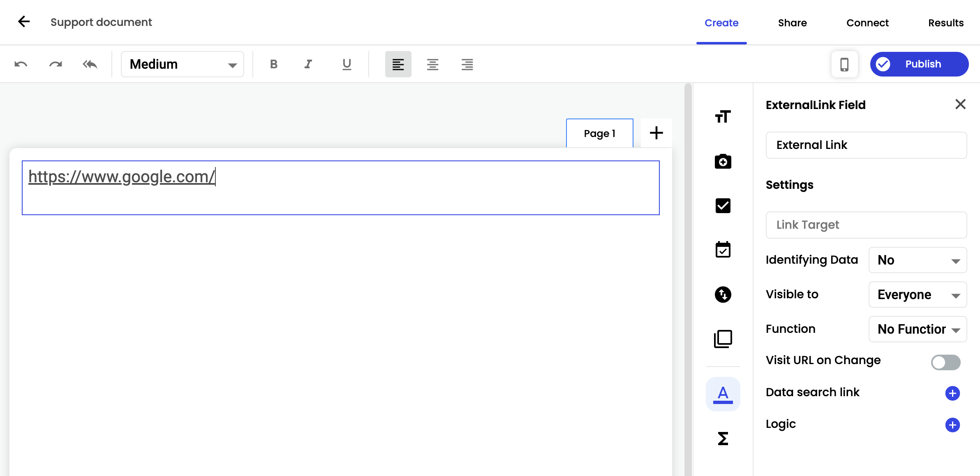Add a Data search link

952,393
